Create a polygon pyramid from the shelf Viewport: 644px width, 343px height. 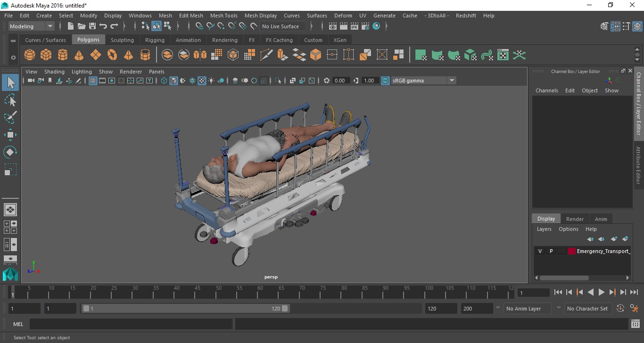pos(129,55)
